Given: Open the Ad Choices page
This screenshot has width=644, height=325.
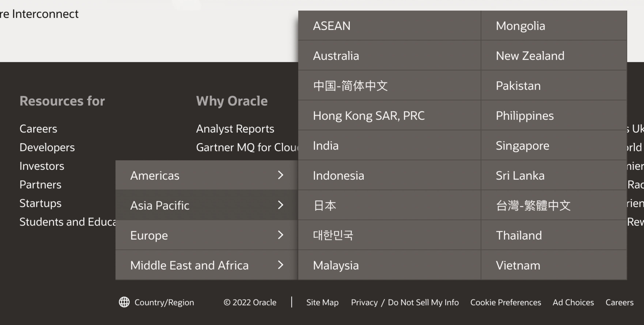Looking at the screenshot, I should pos(573,302).
